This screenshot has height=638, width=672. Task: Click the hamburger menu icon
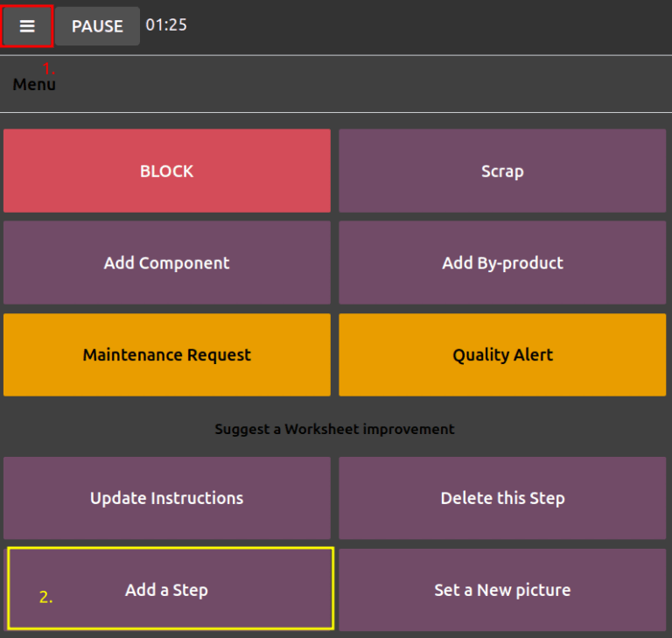click(x=27, y=26)
